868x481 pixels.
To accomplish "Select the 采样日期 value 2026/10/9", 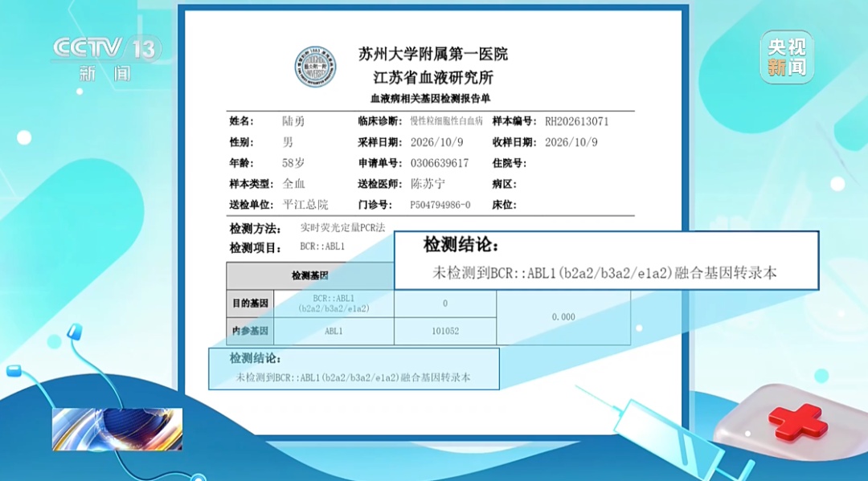I will pyautogui.click(x=436, y=142).
